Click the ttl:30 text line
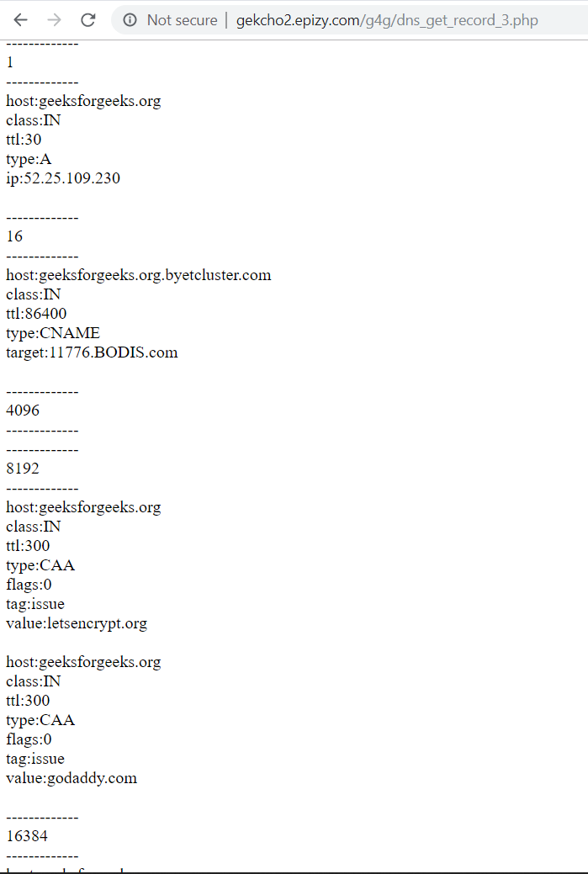Screen dimensions: 588x874 tap(24, 140)
